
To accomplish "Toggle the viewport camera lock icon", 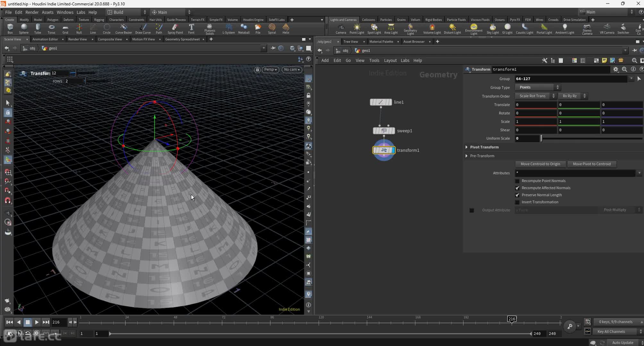I will click(257, 70).
